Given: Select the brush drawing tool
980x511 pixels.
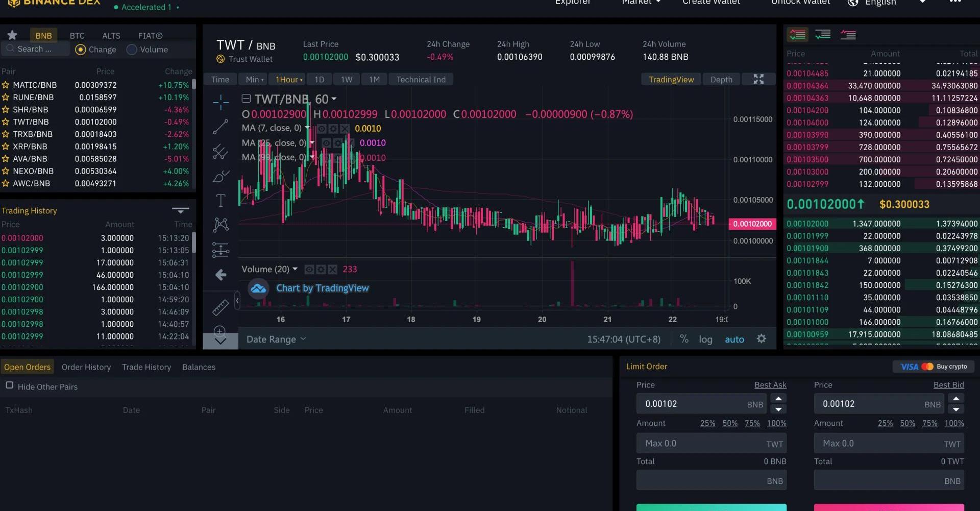Looking at the screenshot, I should point(220,176).
